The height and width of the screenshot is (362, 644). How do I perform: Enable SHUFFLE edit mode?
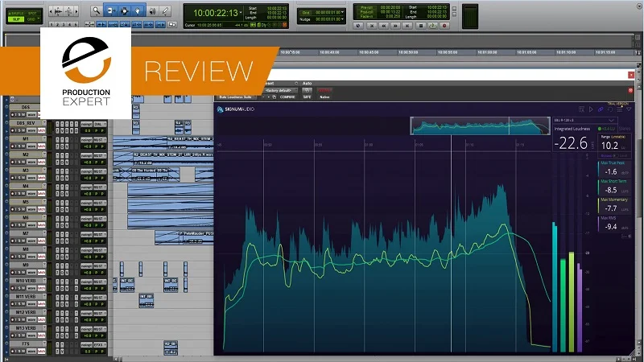[16, 13]
